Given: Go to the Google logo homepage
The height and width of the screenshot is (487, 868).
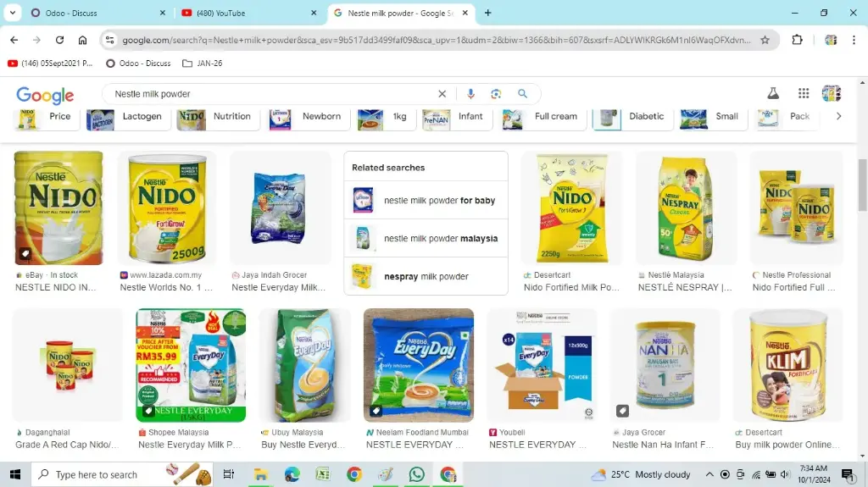Looking at the screenshot, I should (x=45, y=95).
